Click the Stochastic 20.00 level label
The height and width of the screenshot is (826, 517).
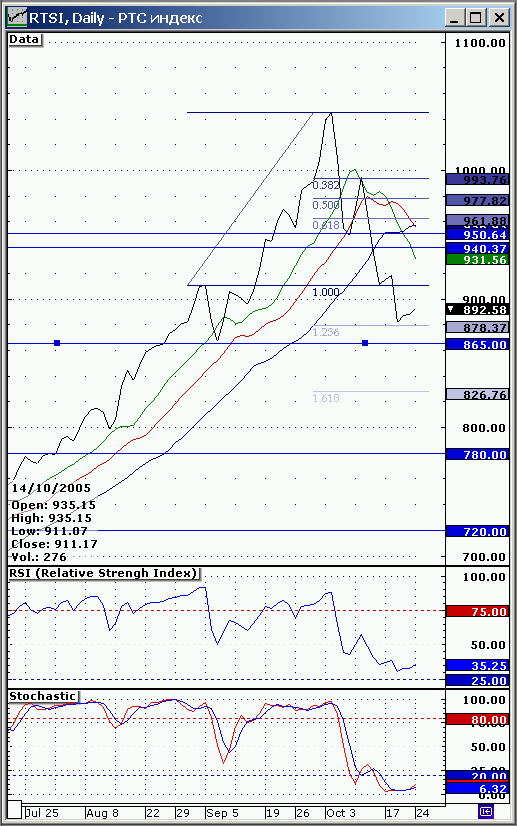(x=477, y=775)
